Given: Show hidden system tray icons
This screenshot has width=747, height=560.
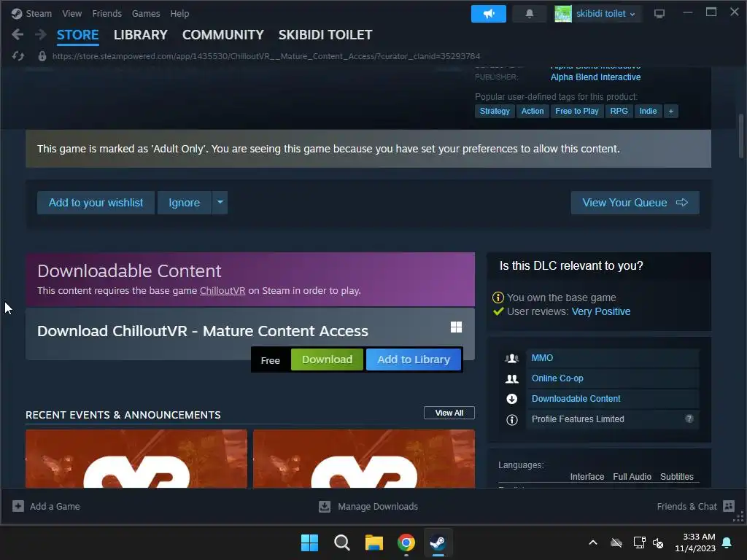Looking at the screenshot, I should pyautogui.click(x=593, y=542).
